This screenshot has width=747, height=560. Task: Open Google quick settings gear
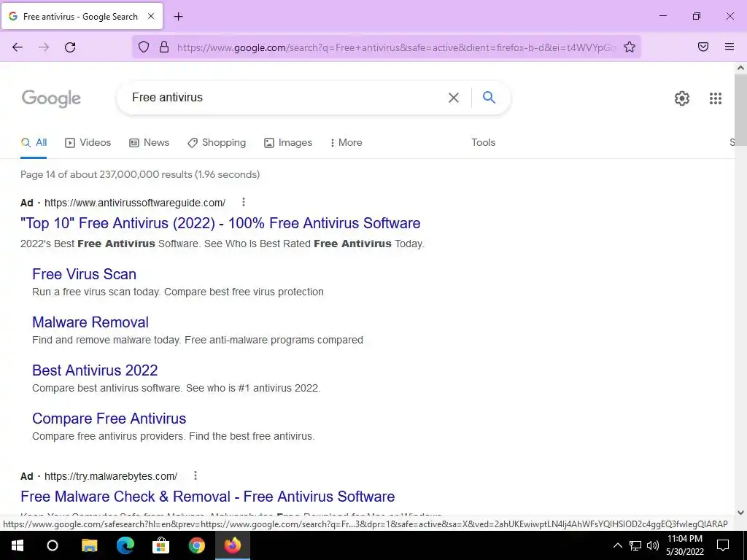(682, 98)
